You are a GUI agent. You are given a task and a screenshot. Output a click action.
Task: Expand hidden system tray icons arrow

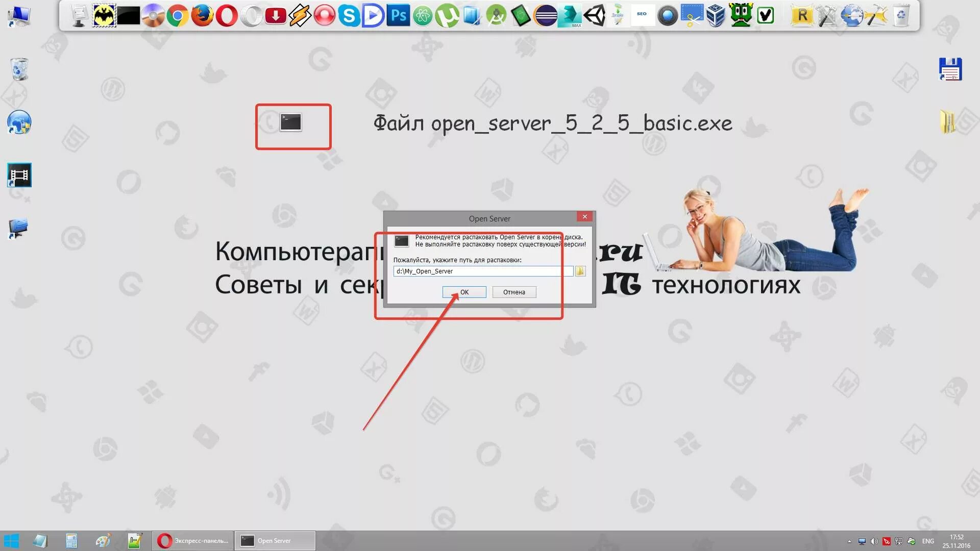pos(849,541)
